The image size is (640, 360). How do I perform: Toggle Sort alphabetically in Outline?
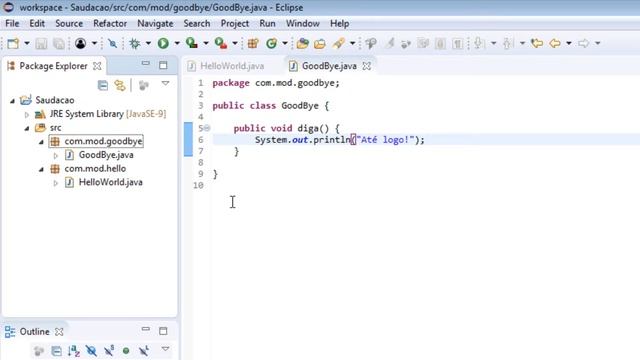point(74,351)
